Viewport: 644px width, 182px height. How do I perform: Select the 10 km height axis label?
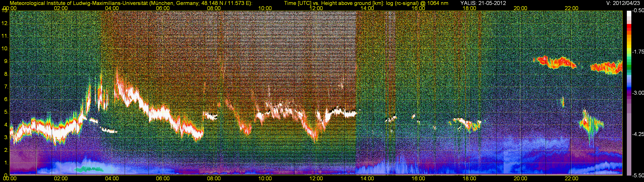[x=5, y=49]
